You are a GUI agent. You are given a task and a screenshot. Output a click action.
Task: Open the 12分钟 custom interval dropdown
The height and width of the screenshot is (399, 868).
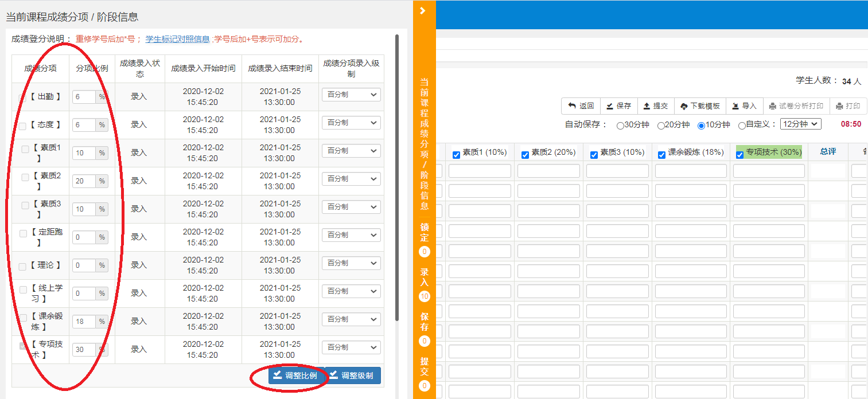[x=800, y=124]
